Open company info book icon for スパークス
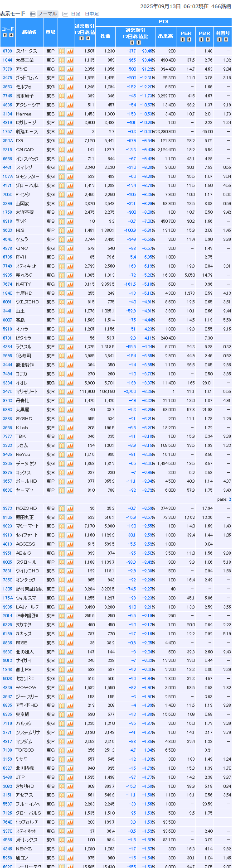Viewport: 238px width, 868px height. tap(62, 51)
